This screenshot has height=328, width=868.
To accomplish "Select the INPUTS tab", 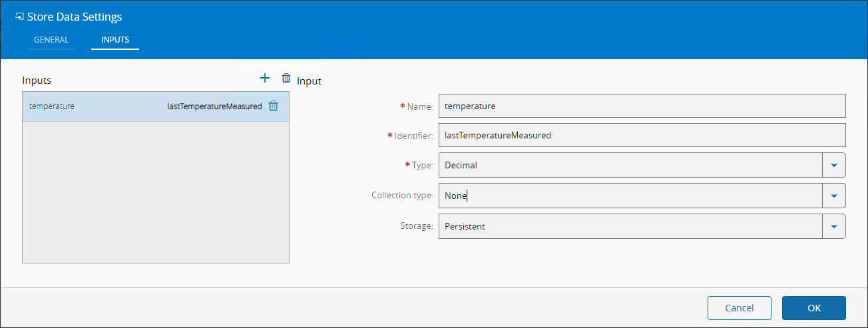I will [115, 40].
